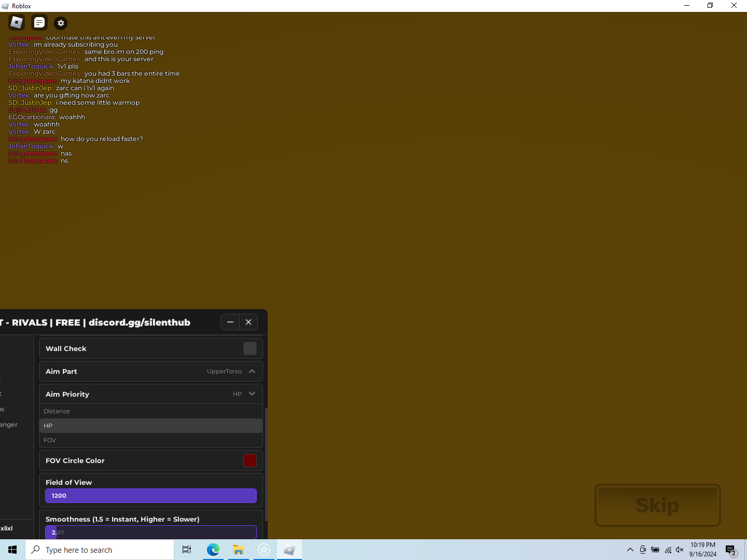Click the chat message 'im already subscribing you'

click(x=76, y=45)
